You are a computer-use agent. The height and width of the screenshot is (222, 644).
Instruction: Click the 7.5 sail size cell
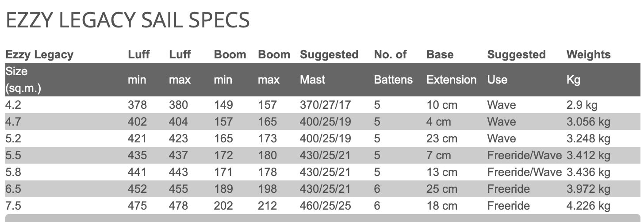coord(13,206)
